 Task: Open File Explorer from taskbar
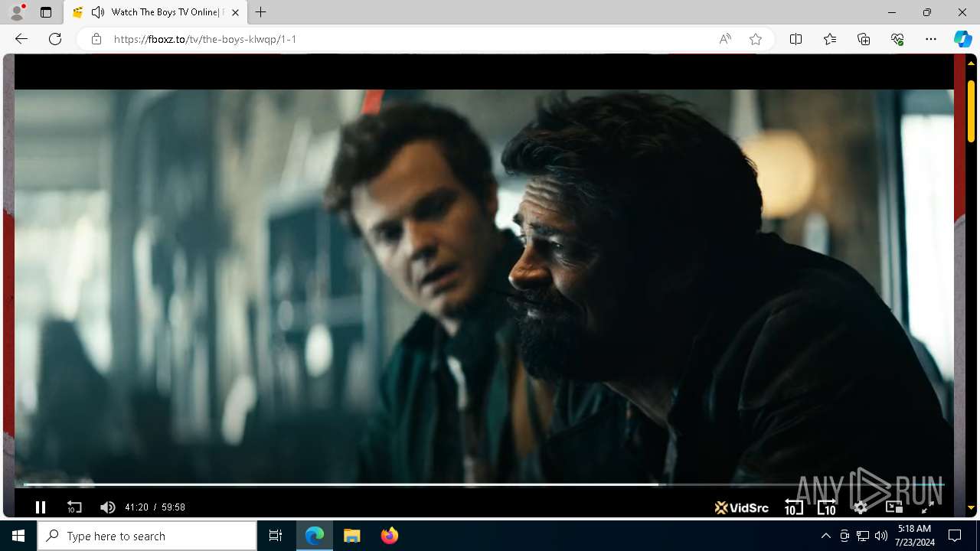click(x=352, y=536)
